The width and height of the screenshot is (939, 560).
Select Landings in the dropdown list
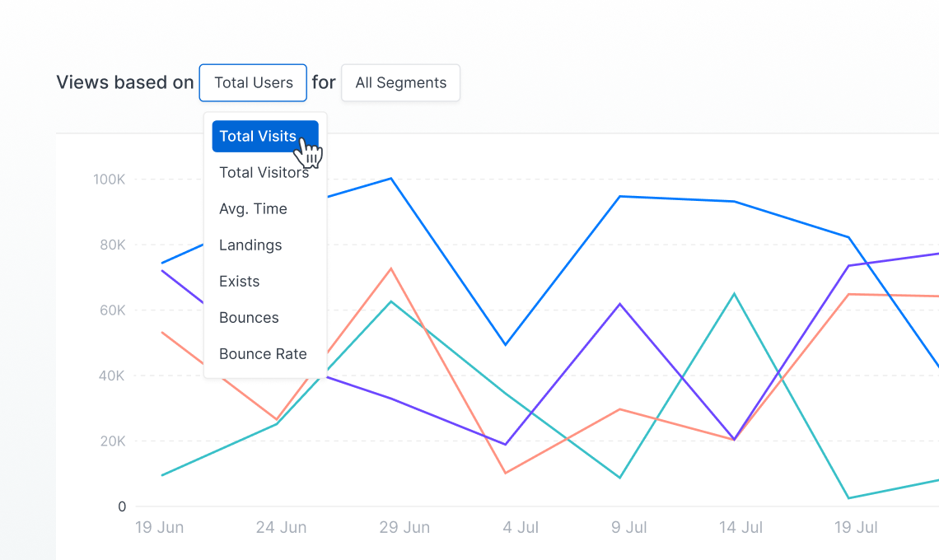click(x=250, y=245)
